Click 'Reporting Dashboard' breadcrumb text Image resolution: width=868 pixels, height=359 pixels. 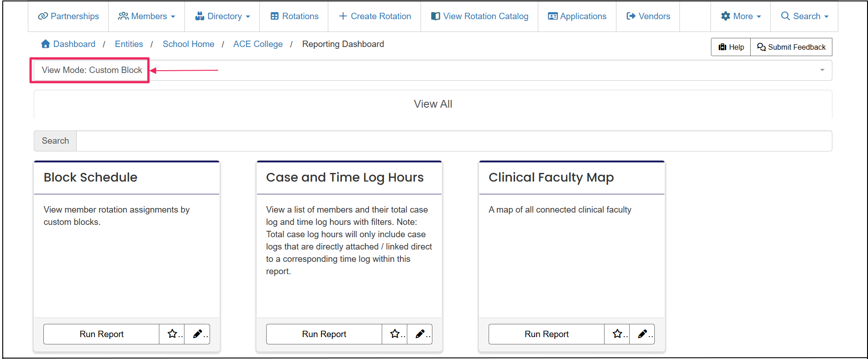click(343, 44)
